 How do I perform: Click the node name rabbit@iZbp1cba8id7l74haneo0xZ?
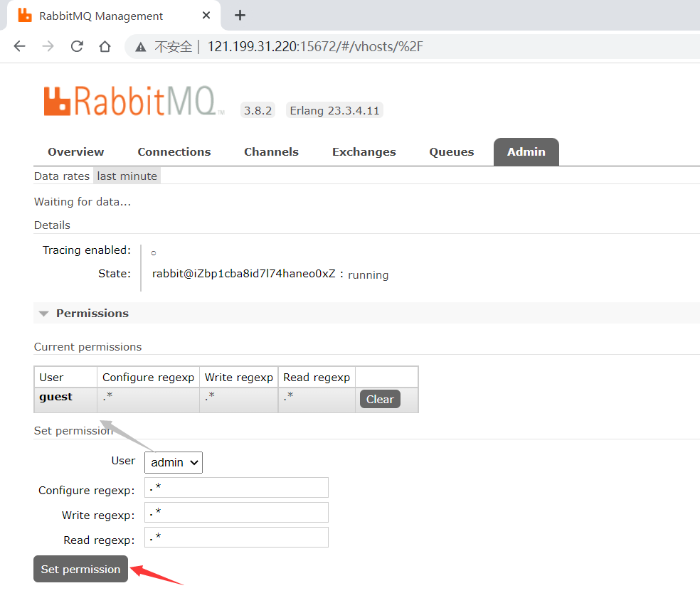(x=244, y=274)
